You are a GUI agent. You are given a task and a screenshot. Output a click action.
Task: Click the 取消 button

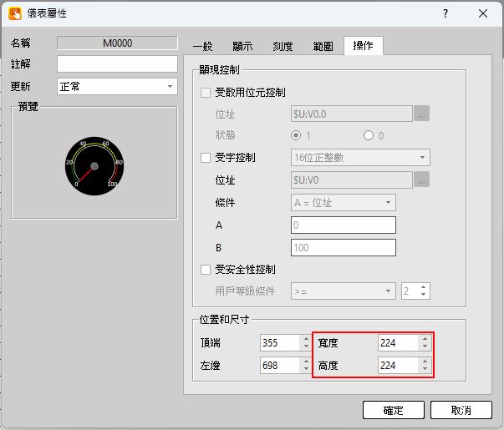[461, 410]
